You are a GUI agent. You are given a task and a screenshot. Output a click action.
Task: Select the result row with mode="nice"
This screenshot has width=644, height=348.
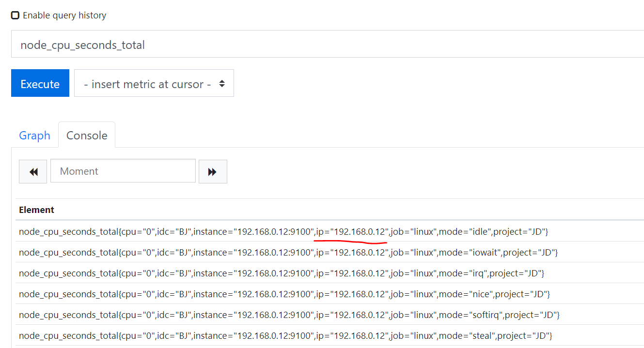pyautogui.click(x=330, y=294)
